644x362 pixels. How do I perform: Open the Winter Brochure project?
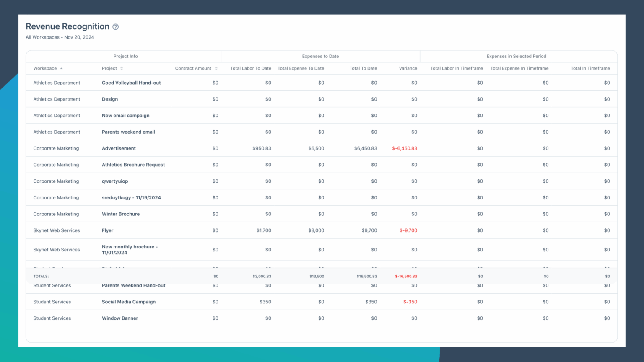click(x=121, y=214)
